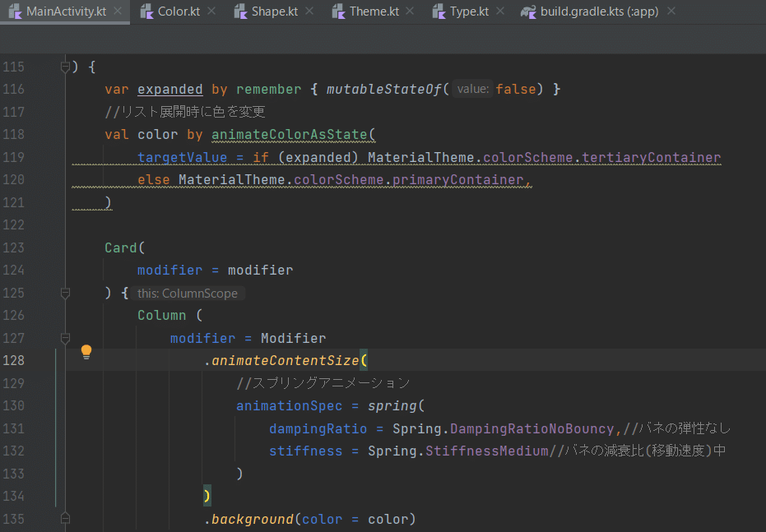Viewport: 766px width, 532px height.
Task: Click the Kotlin file icon on Color.kt tab
Action: point(146,12)
